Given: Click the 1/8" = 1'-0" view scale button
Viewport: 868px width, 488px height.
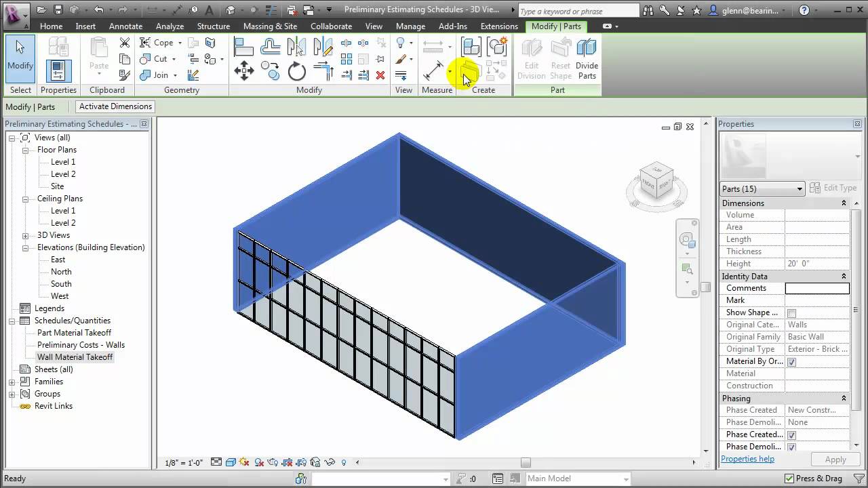Looking at the screenshot, I should pyautogui.click(x=184, y=463).
